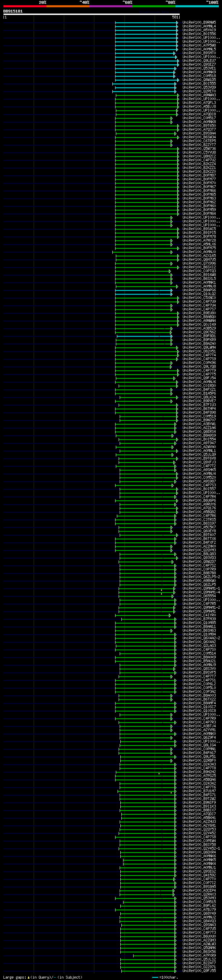Select the UniRef100_A0MNL1 label
The image size is (222, 980).
click(x=199, y=451)
